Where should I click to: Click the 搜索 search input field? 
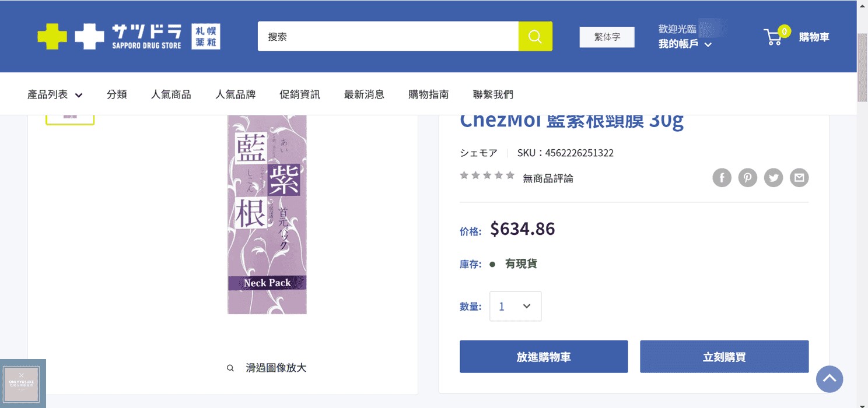click(x=388, y=36)
